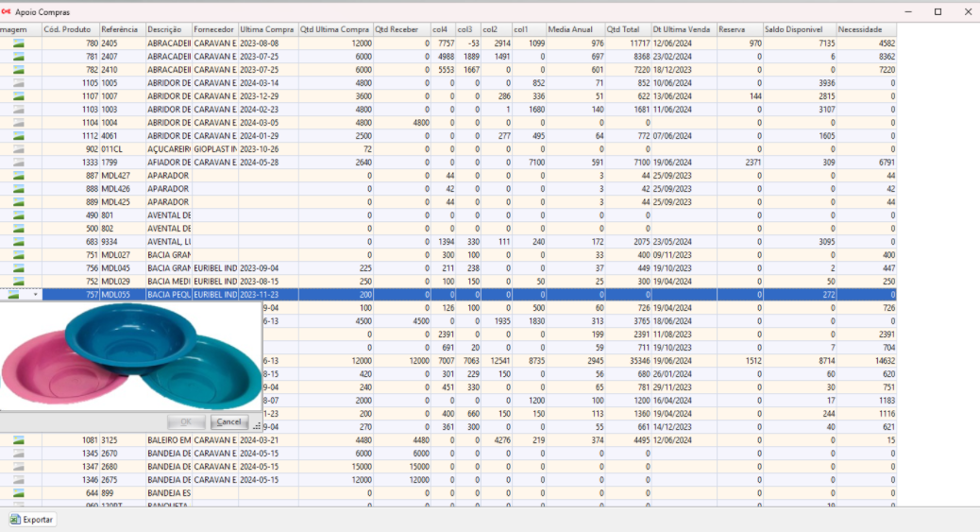Click the Exportar button
The height and width of the screenshot is (532, 980).
click(x=32, y=520)
